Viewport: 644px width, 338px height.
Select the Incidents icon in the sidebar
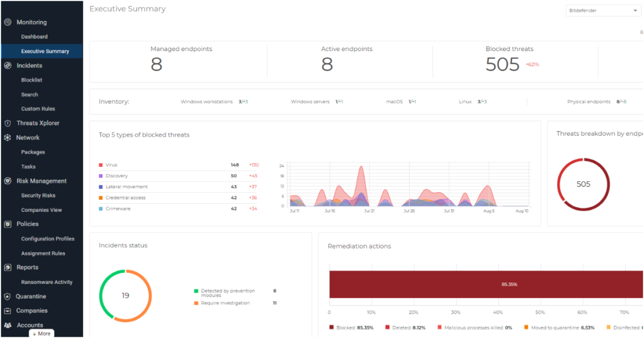click(6, 65)
